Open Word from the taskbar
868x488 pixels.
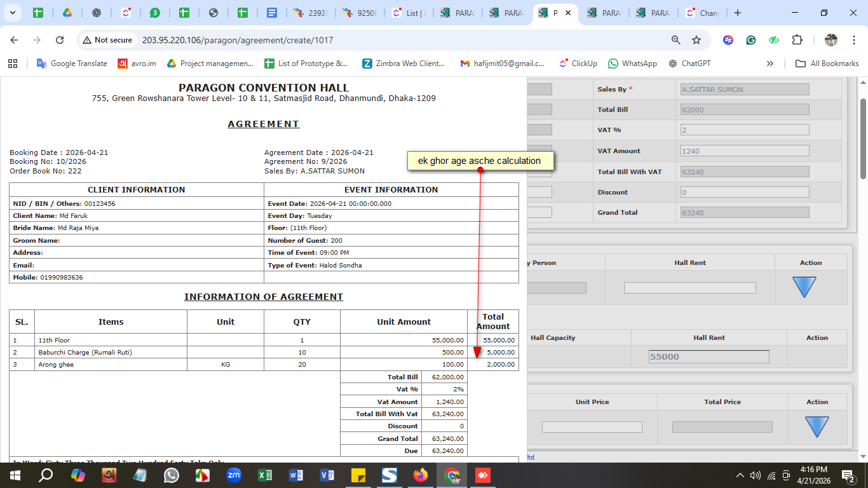tap(296, 475)
